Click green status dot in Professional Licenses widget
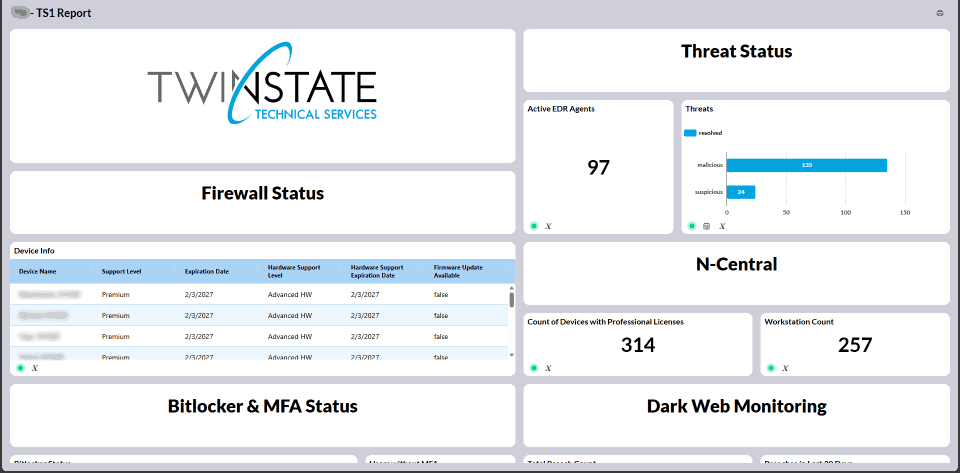 533,368
